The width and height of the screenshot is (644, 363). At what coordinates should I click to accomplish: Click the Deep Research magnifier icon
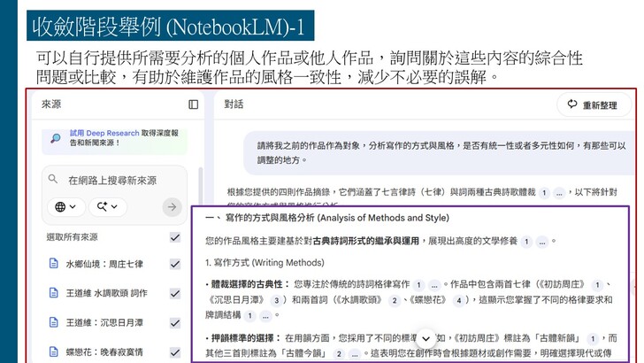point(56,138)
